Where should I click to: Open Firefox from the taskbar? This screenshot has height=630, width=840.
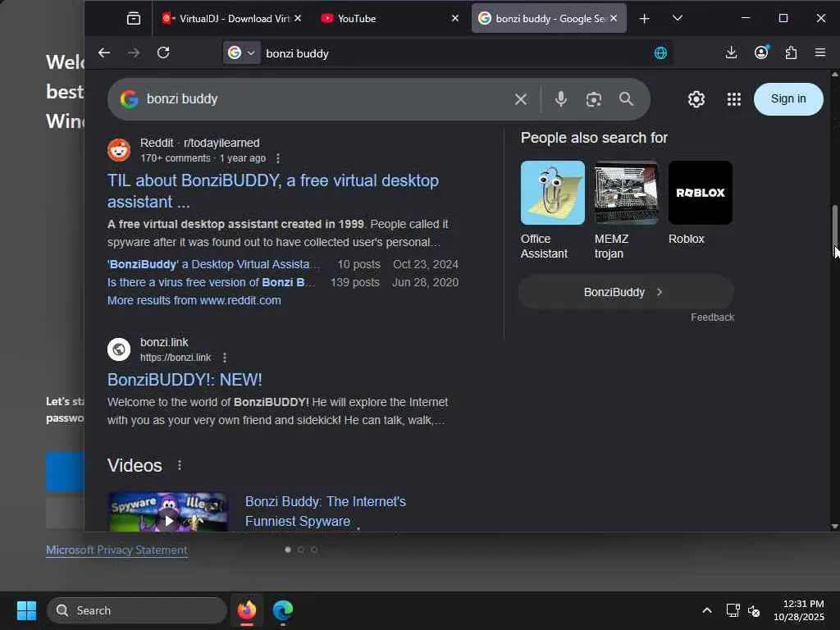coord(247,610)
